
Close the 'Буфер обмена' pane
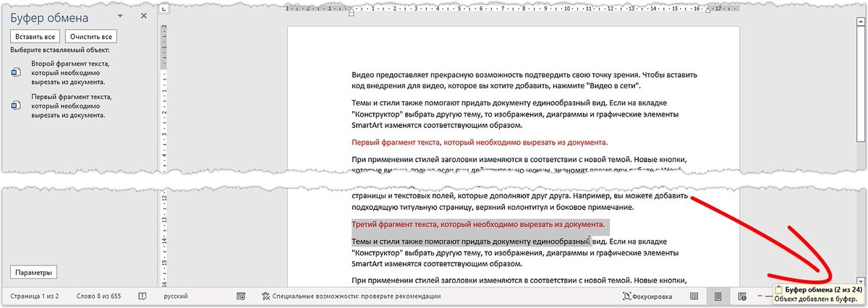143,15
